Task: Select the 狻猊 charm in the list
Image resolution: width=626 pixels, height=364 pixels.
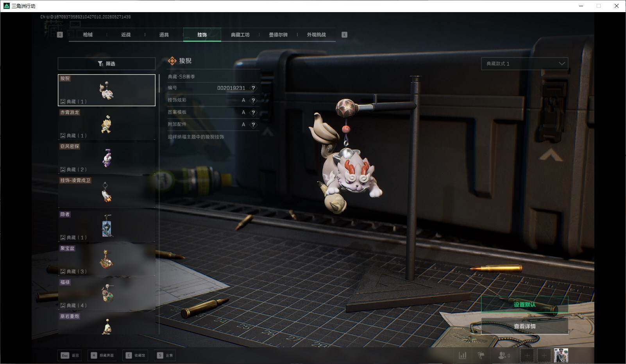Action: (x=107, y=90)
